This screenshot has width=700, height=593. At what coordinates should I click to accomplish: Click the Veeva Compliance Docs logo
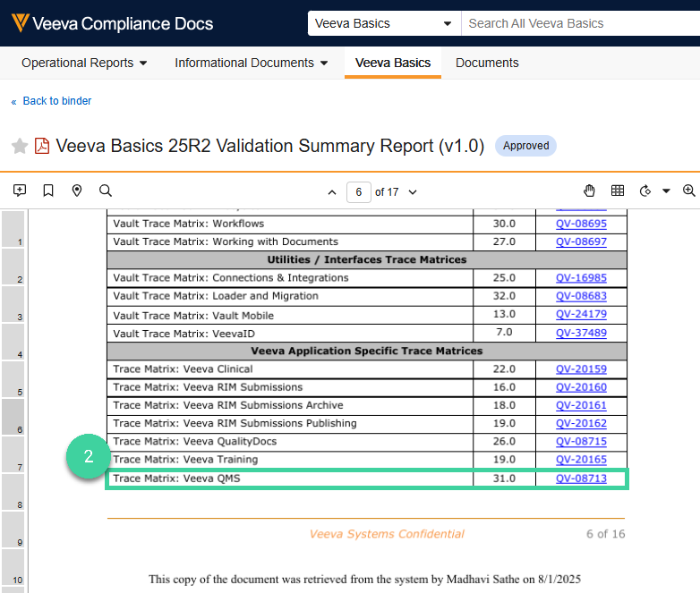(x=112, y=23)
